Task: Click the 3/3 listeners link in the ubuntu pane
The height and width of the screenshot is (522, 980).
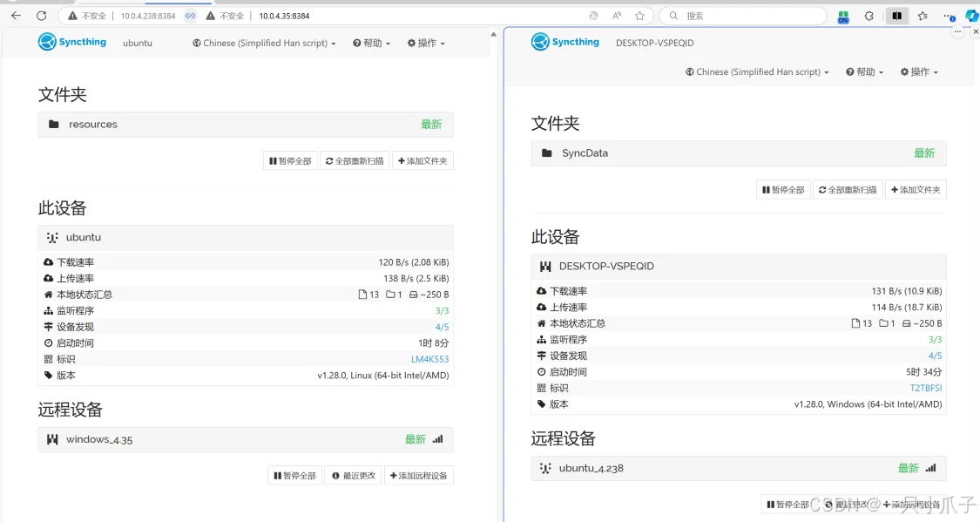Action: coord(442,311)
